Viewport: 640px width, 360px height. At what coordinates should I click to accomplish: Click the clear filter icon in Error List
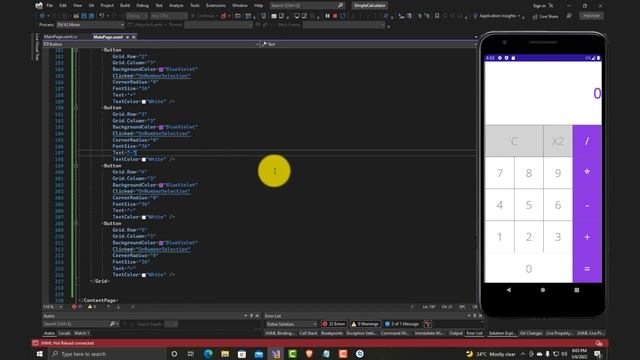coord(427,324)
